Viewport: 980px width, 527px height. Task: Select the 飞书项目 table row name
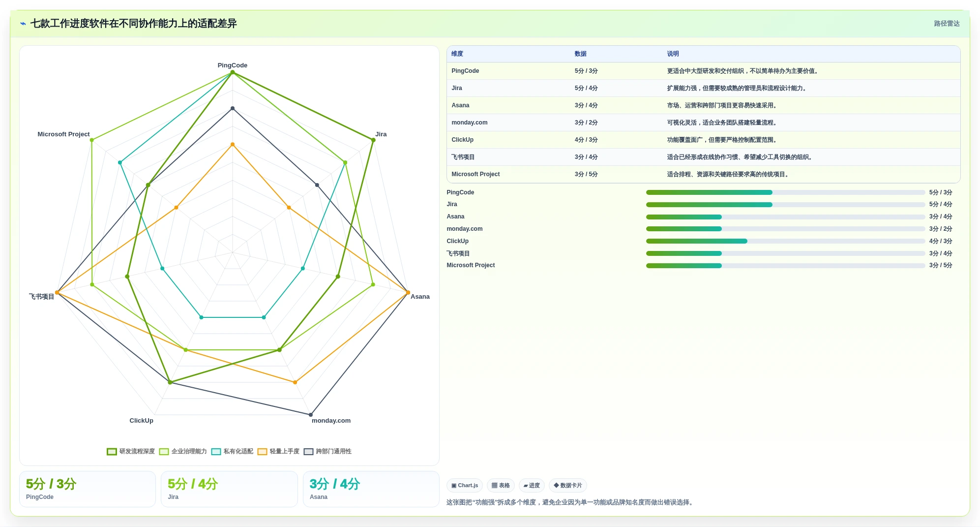click(463, 157)
